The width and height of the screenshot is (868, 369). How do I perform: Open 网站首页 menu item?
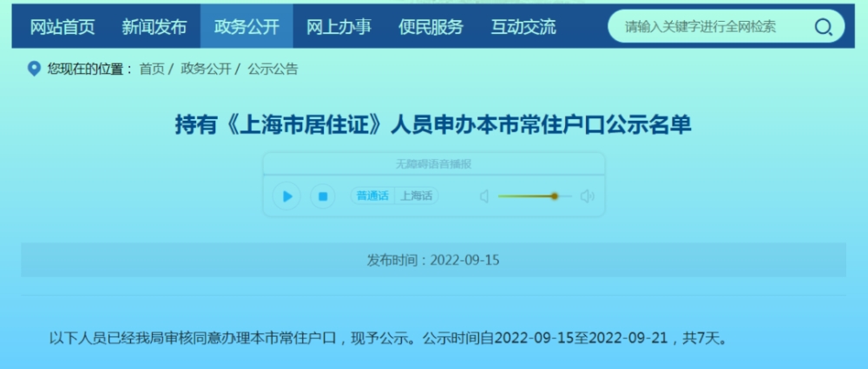(62, 27)
